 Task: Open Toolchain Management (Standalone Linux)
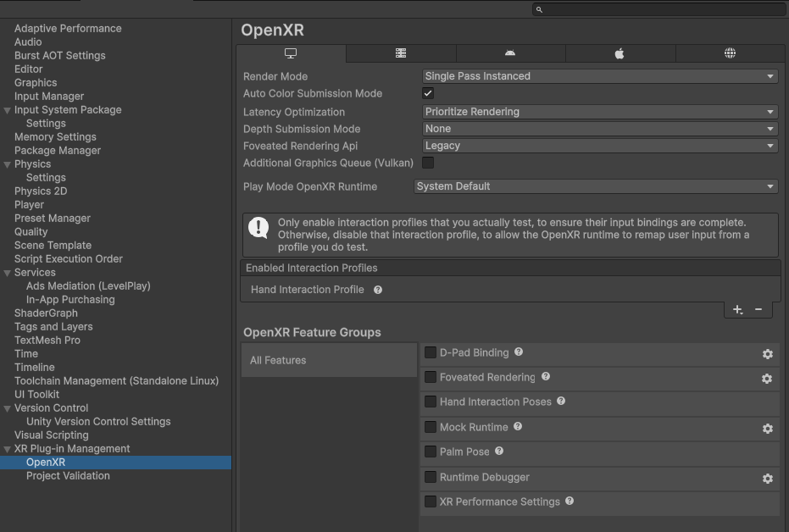(117, 381)
